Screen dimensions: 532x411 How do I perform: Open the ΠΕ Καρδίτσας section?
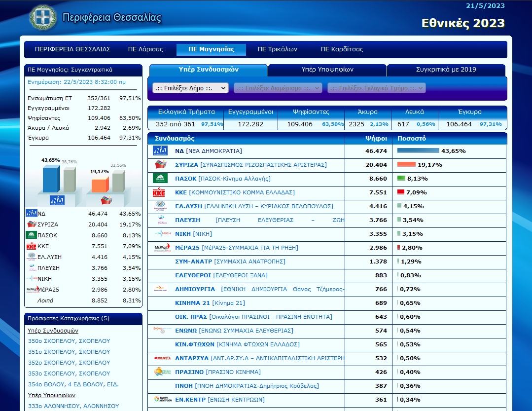click(x=342, y=49)
